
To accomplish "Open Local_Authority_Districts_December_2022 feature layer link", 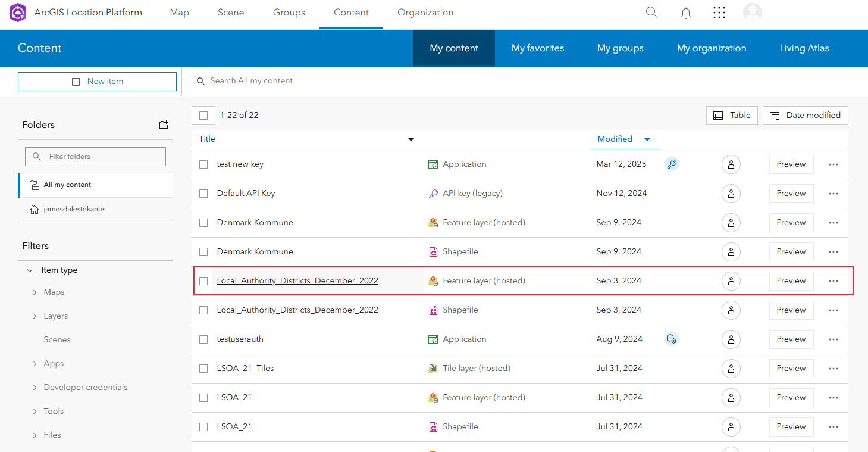I will pos(297,281).
